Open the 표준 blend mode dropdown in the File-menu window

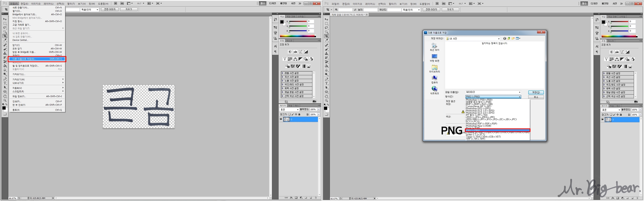coord(289,110)
